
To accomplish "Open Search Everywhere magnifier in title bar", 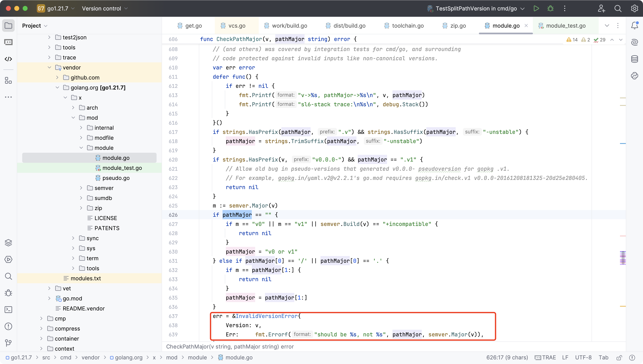I will (618, 9).
